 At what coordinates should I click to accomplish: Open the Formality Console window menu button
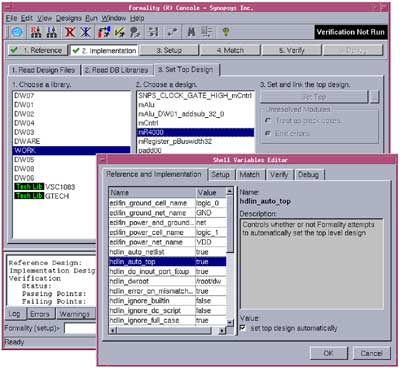(8, 7)
